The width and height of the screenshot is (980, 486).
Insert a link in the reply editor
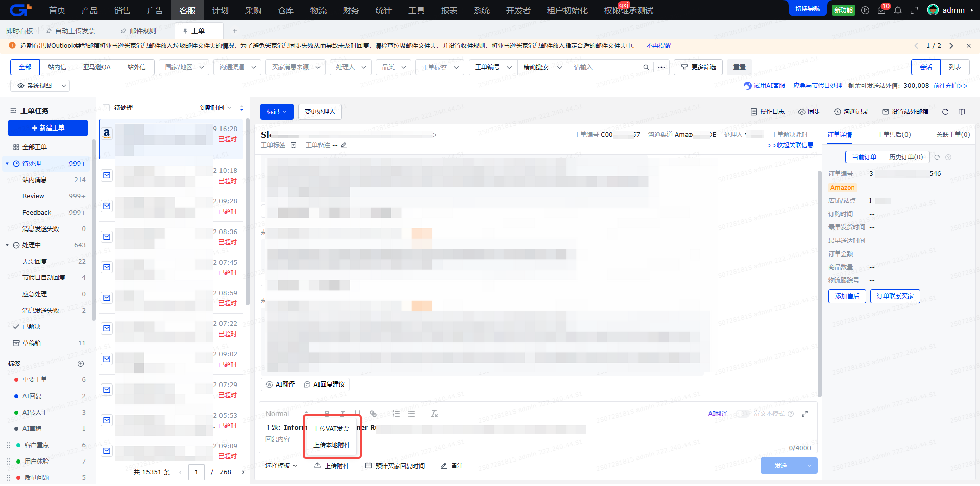point(373,414)
